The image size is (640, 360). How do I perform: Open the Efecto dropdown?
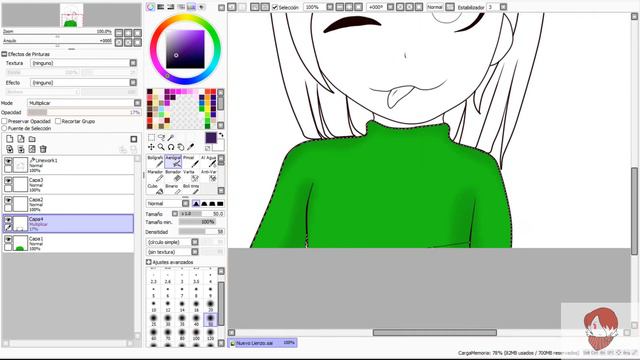(x=133, y=82)
